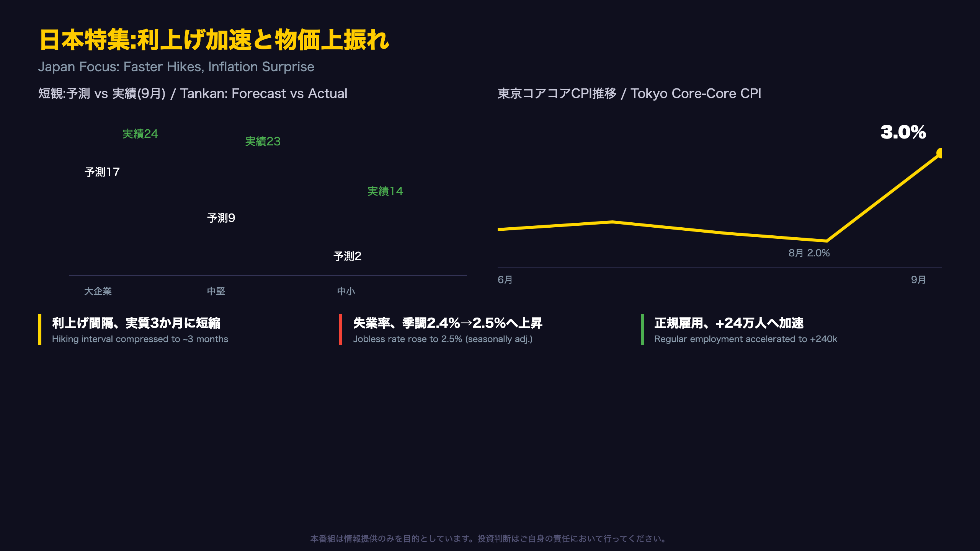The width and height of the screenshot is (980, 551).
Task: Click the 大企業 axis label
Action: point(98,291)
